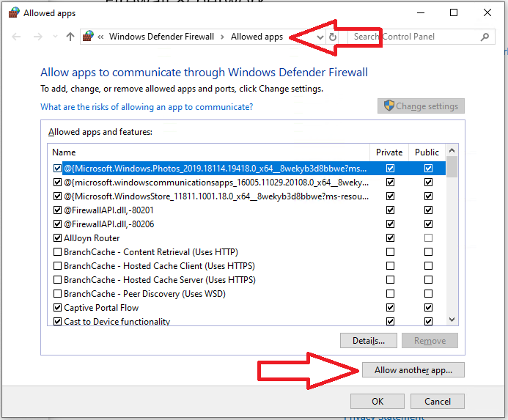
Task: Go up one folder level
Action: click(x=70, y=37)
